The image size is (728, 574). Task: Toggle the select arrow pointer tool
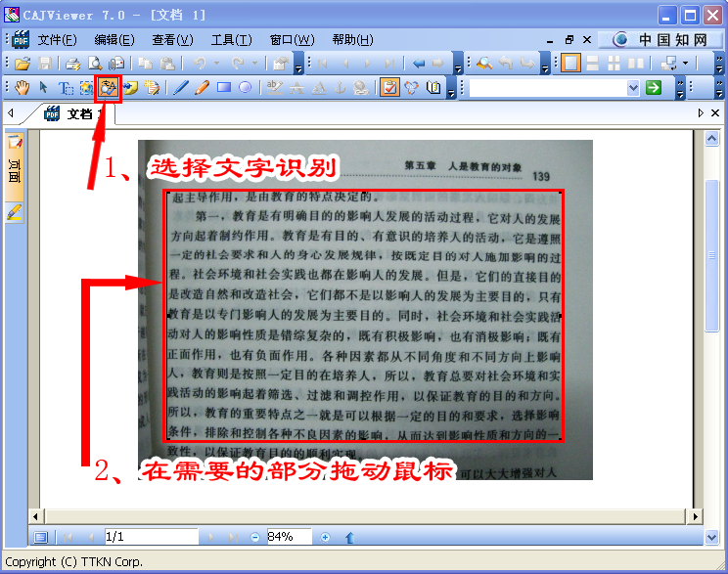point(44,88)
